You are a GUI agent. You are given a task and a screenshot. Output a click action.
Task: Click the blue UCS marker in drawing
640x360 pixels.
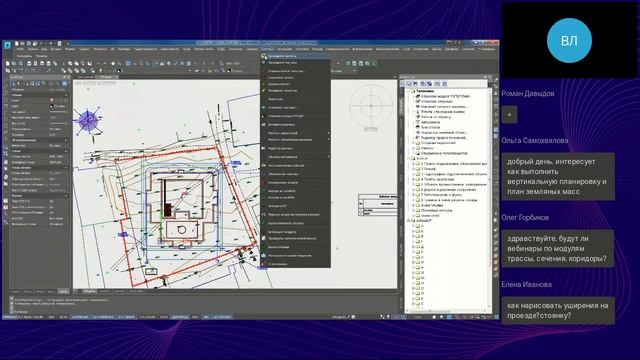pyautogui.click(x=88, y=120)
